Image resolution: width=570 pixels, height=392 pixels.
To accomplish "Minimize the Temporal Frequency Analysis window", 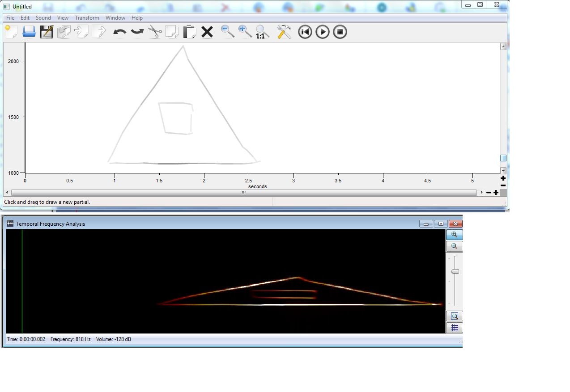I will point(426,224).
